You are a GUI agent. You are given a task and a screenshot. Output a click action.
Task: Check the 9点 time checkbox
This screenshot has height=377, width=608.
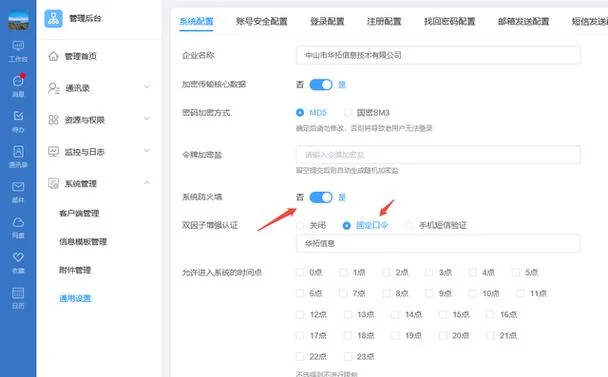pos(429,293)
